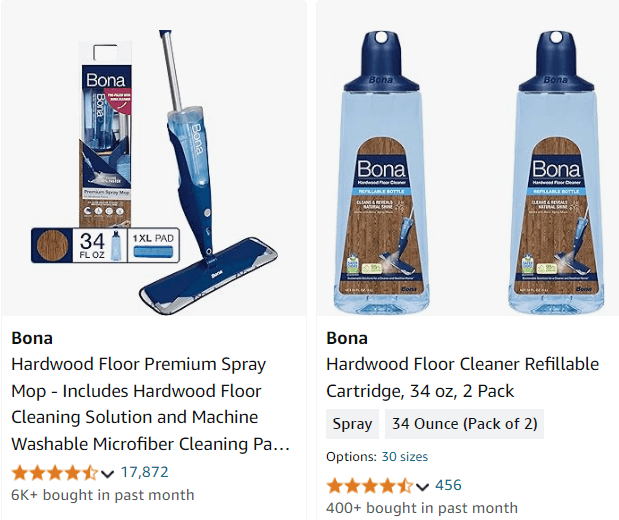Click the spray mop star rating
This screenshot has height=520, width=619.
(54, 472)
